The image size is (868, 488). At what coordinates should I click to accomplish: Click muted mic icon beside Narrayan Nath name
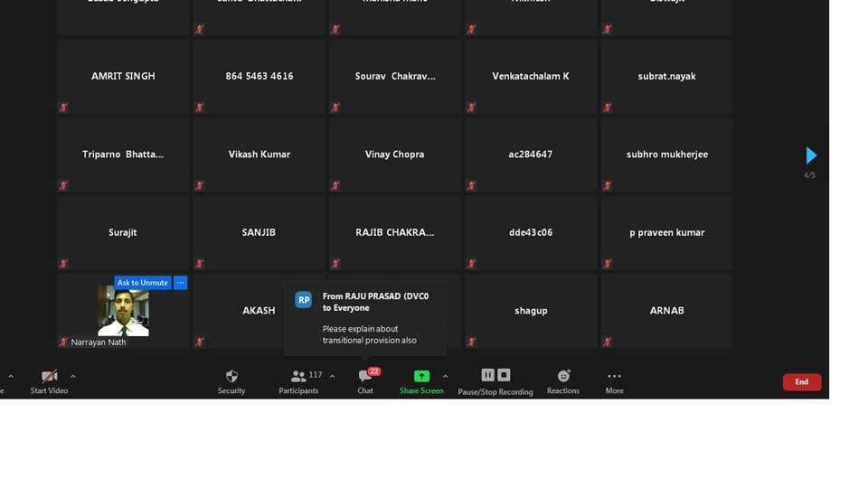pos(63,342)
